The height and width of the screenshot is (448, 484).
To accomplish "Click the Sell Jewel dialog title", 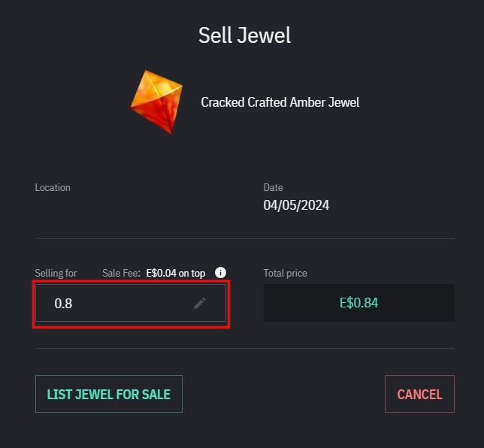I will 244,35.
